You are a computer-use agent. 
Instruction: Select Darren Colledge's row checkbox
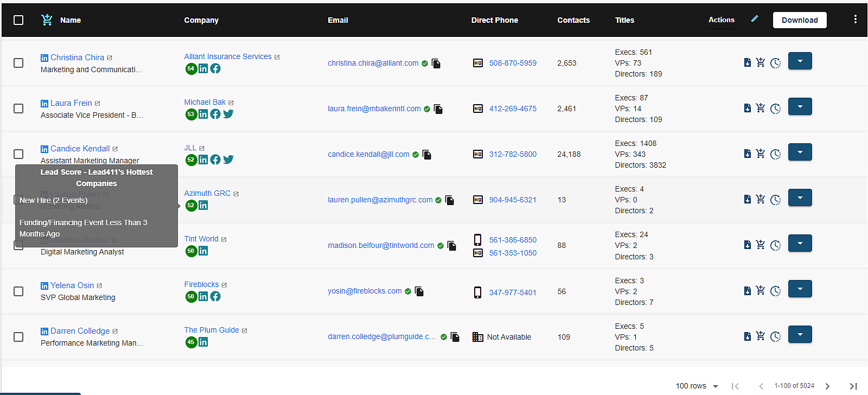point(18,337)
